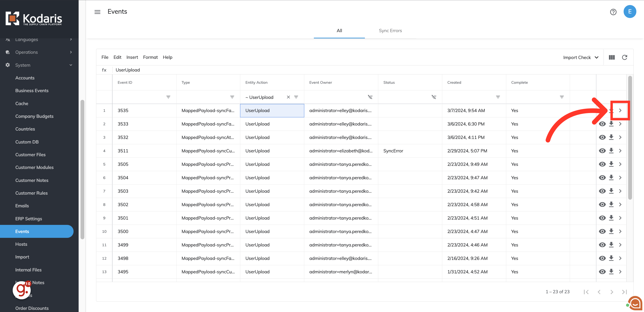
Task: Open filter options for the Event ID column
Action: click(168, 97)
